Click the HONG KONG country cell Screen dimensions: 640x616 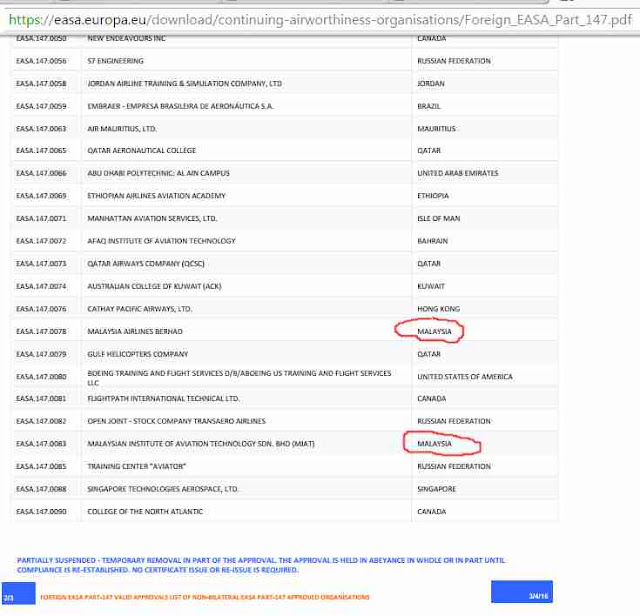438,309
